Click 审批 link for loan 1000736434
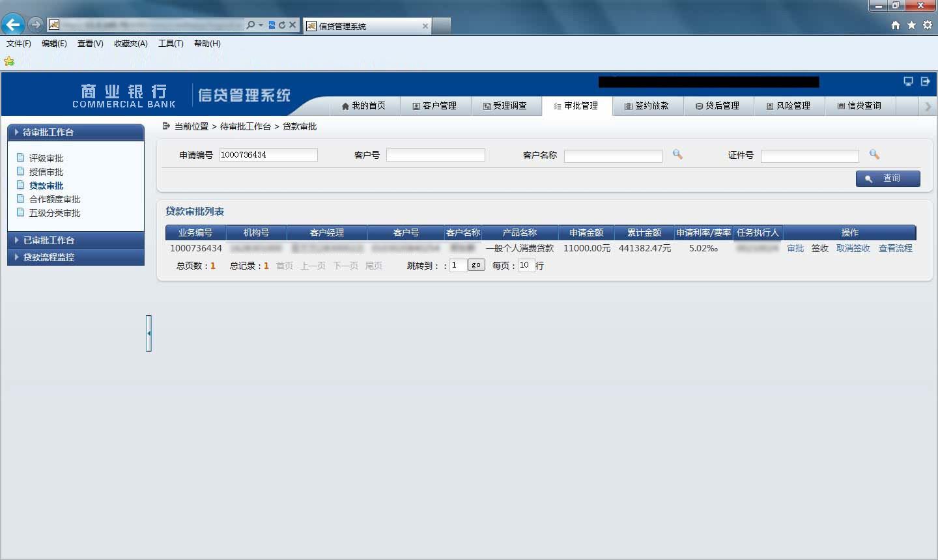 [795, 248]
